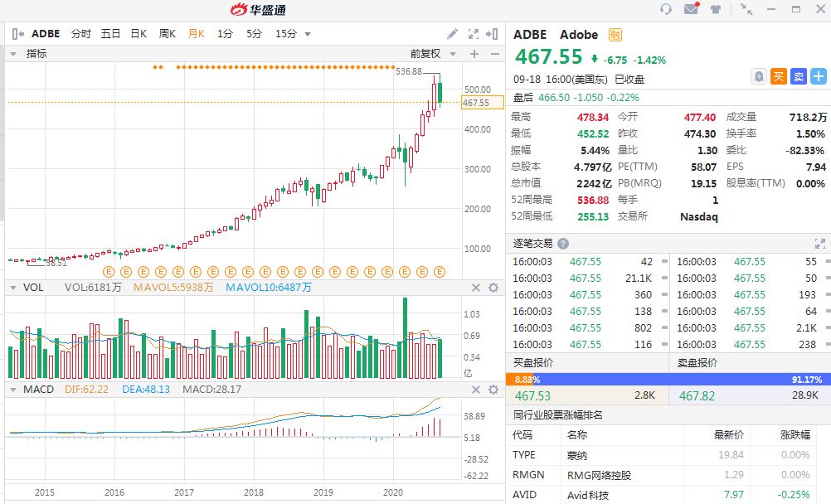Viewport: 831px width, 504px height.
Task: Expand the chart to fullscreen
Action: pos(474,34)
